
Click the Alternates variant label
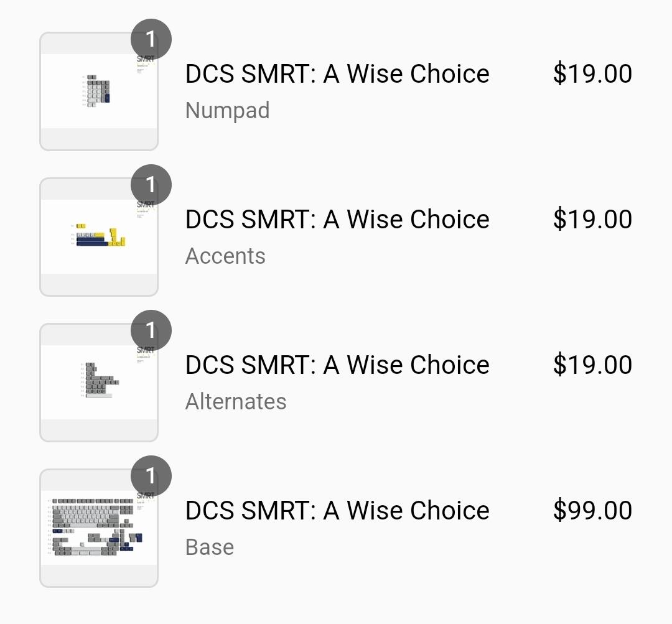236,402
